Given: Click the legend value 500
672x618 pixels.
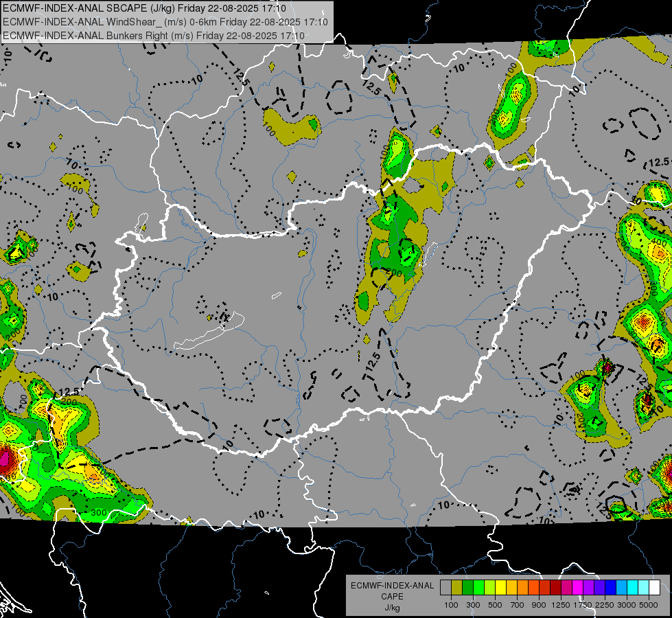Looking at the screenshot, I should pos(495,605).
